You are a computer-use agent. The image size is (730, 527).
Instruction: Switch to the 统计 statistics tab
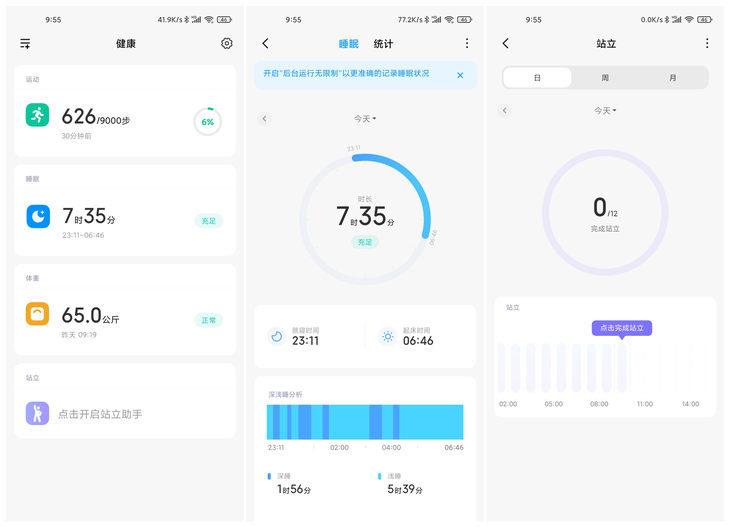pyautogui.click(x=383, y=44)
